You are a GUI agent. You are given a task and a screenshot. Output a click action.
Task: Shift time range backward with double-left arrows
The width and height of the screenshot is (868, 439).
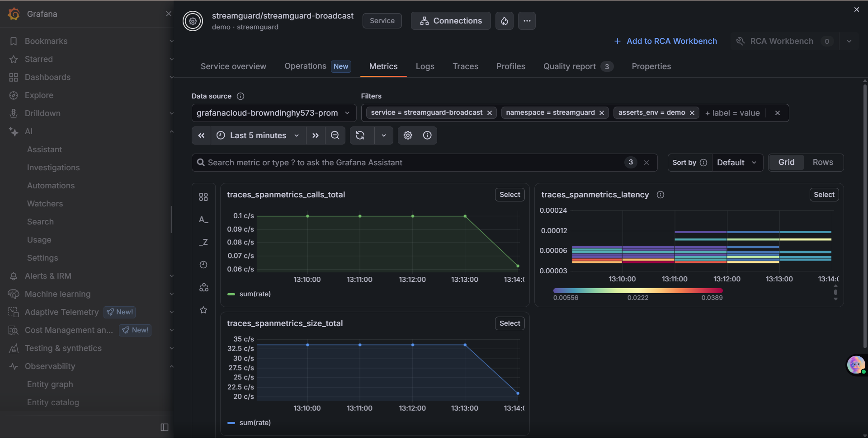(x=201, y=135)
